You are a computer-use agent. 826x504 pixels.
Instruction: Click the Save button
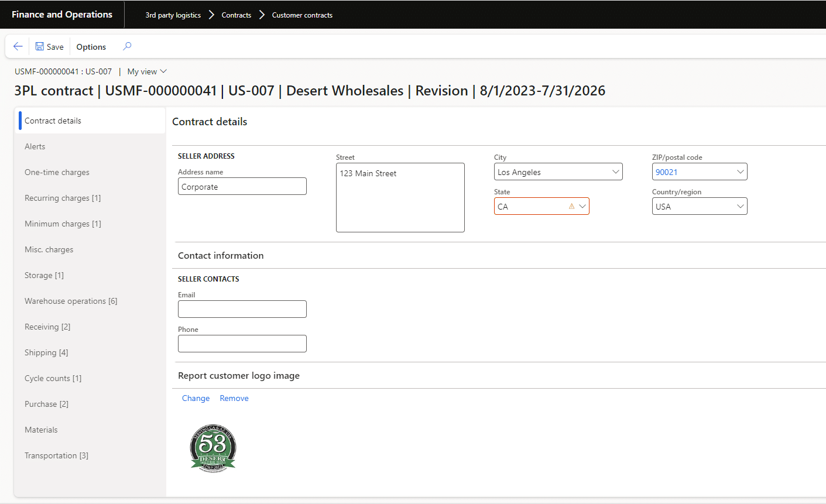50,47
